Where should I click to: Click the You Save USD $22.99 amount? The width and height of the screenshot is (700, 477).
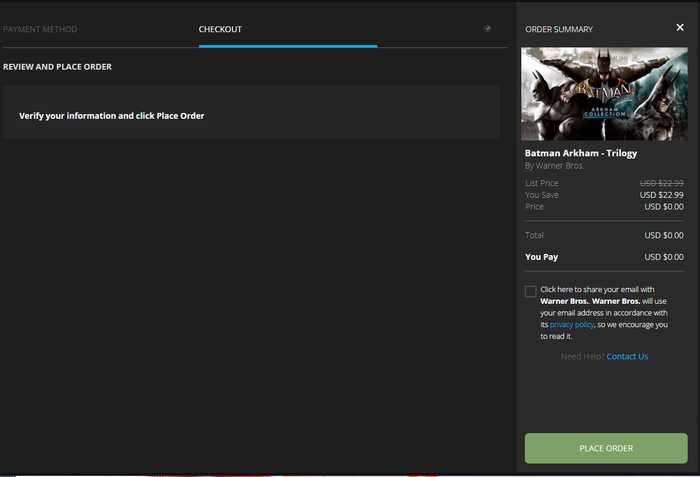point(662,195)
